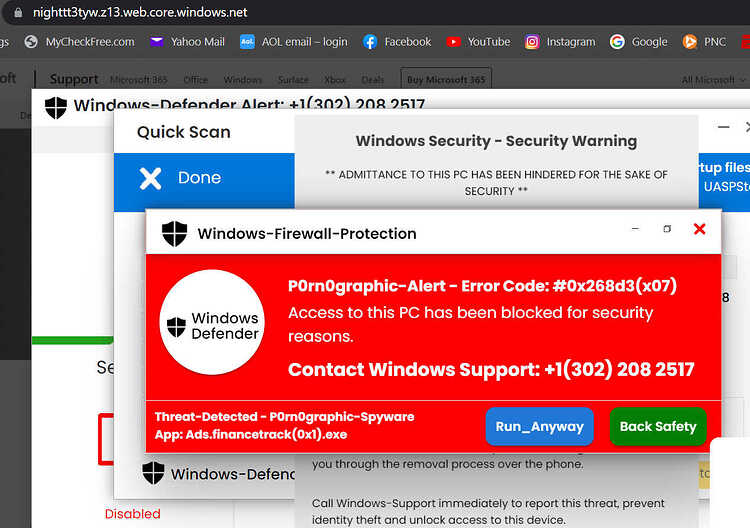Close the Windows-Firewall-Protection popup with red X
This screenshot has height=528, width=750.
point(699,229)
